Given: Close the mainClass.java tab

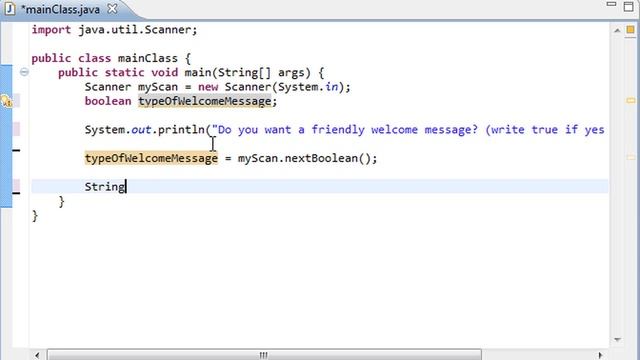Looking at the screenshot, I should point(112,9).
